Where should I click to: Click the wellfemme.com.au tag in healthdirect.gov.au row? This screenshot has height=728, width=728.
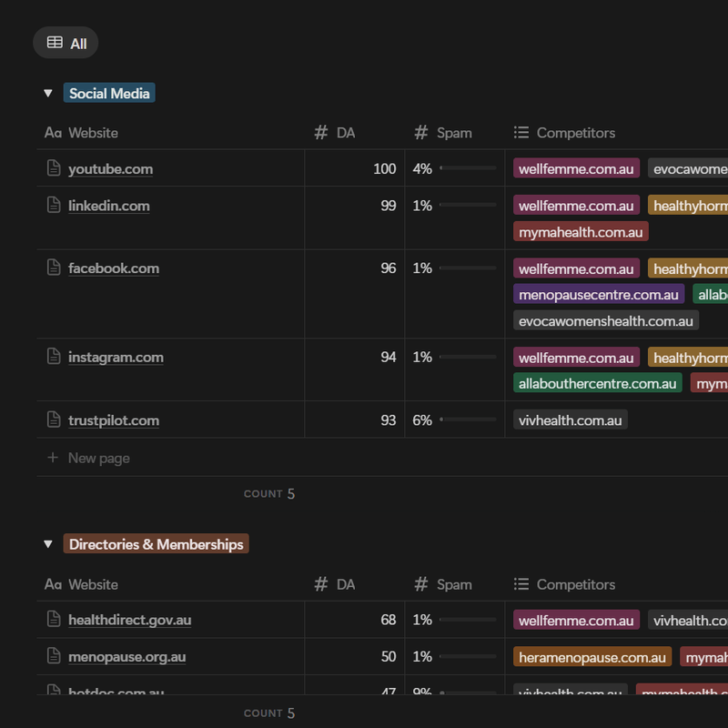[x=576, y=621]
